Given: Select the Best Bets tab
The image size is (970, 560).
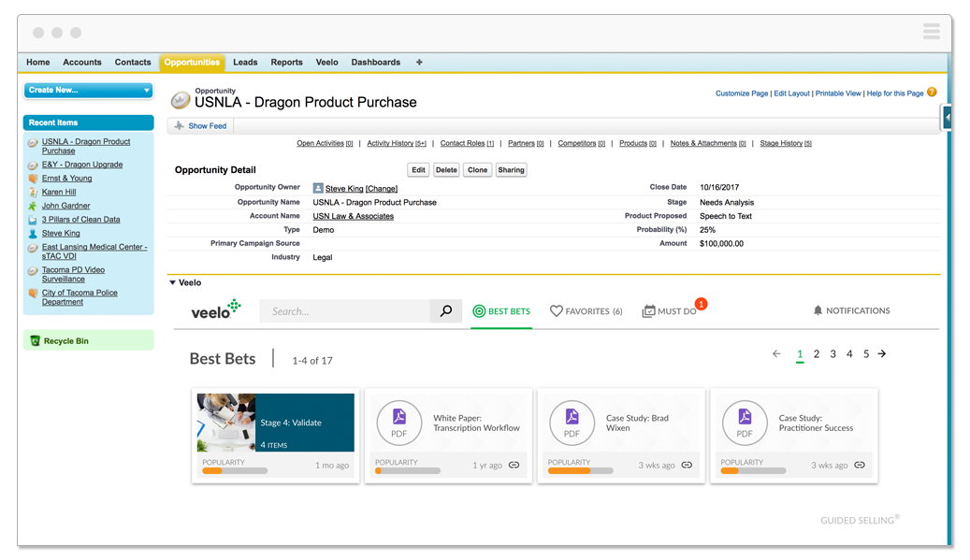Looking at the screenshot, I should [x=501, y=311].
